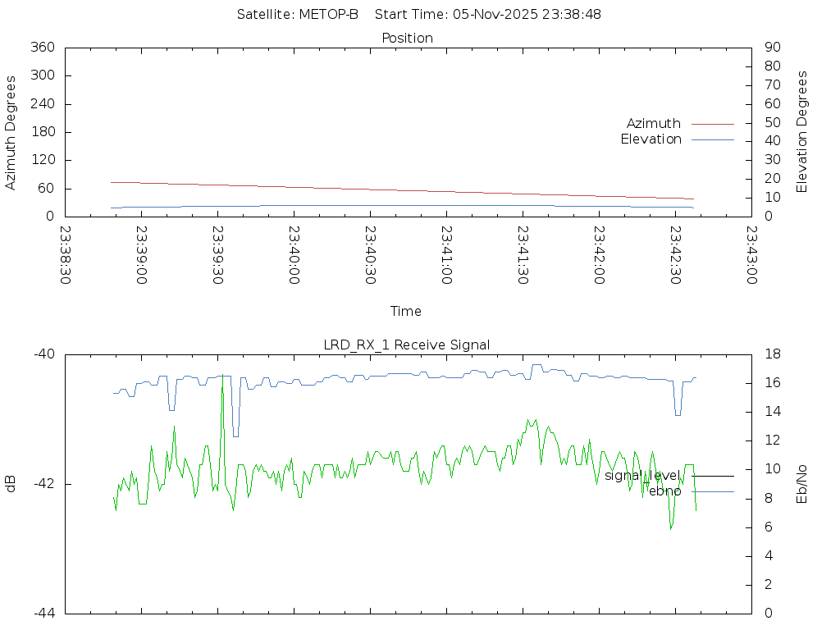
Task: Click the red Azimuth legend line sample
Action: (x=712, y=124)
